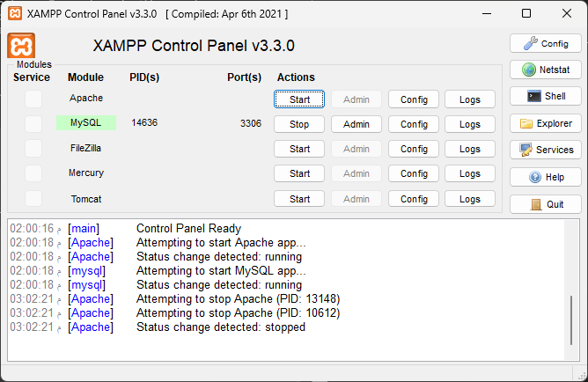The image size is (588, 382).
Task: Open Config with the wrench icon
Action: pos(545,43)
